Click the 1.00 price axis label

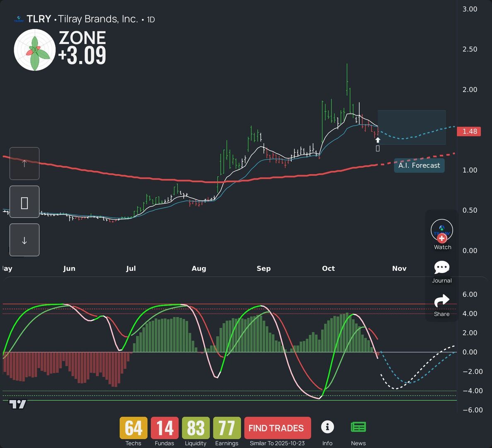(470, 170)
